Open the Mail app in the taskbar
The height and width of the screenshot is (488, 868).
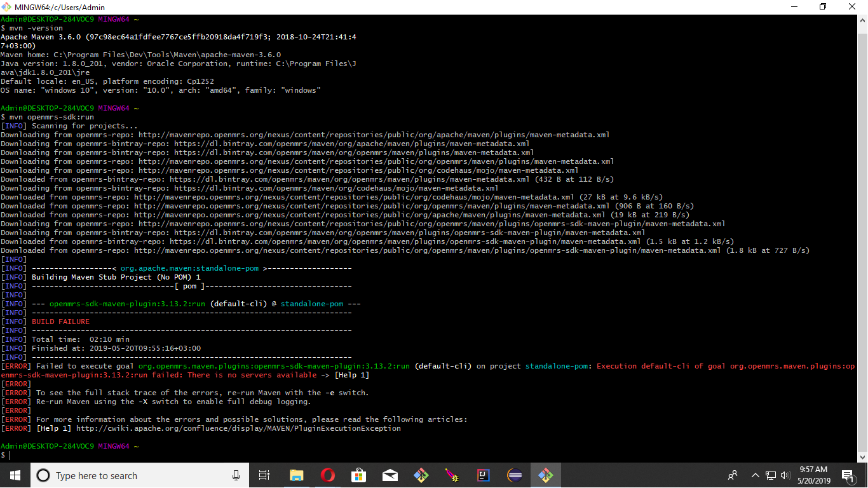390,475
